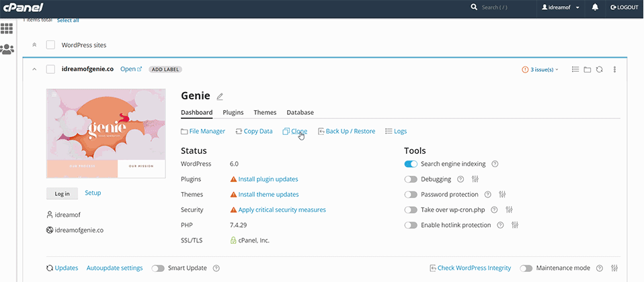The width and height of the screenshot is (644, 282).
Task: Click the folder icon beside 3 issue(s)
Action: pyautogui.click(x=588, y=69)
